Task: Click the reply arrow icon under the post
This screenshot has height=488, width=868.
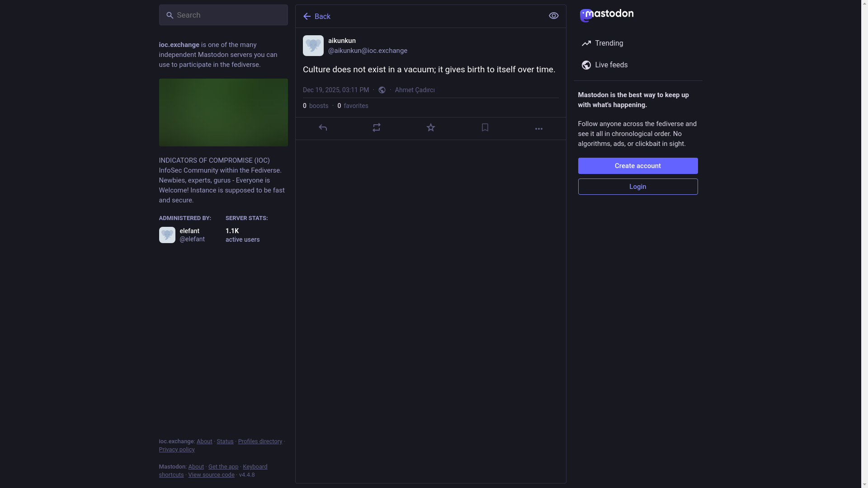Action: (323, 128)
